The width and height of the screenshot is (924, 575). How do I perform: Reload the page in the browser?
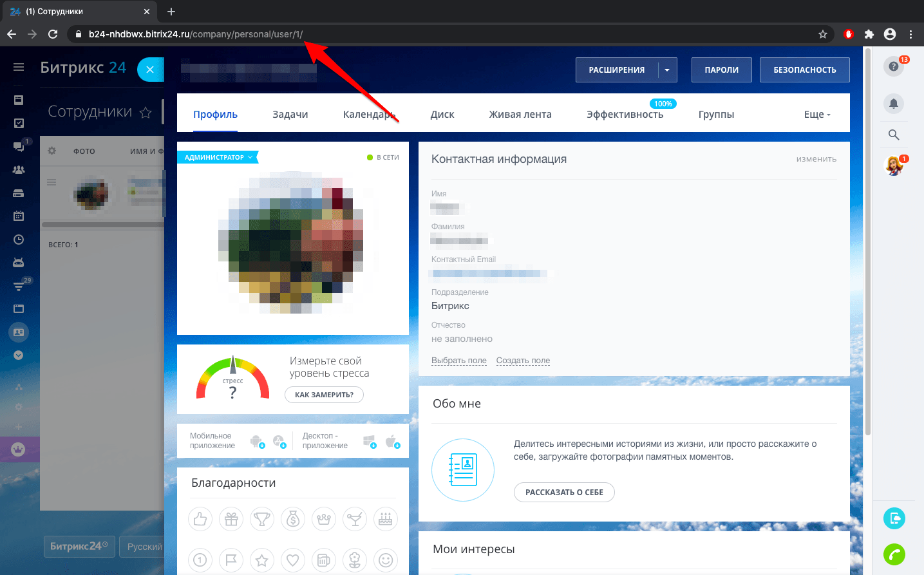click(53, 34)
